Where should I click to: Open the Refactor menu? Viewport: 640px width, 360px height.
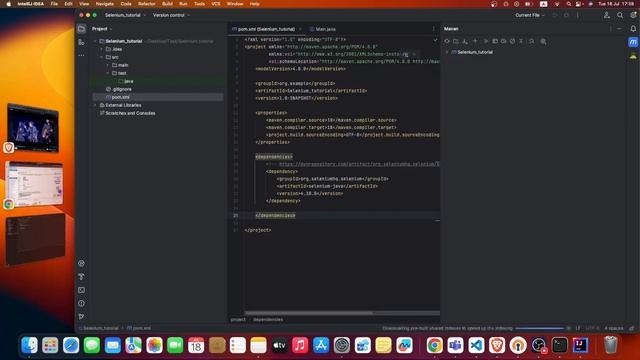(x=147, y=4)
